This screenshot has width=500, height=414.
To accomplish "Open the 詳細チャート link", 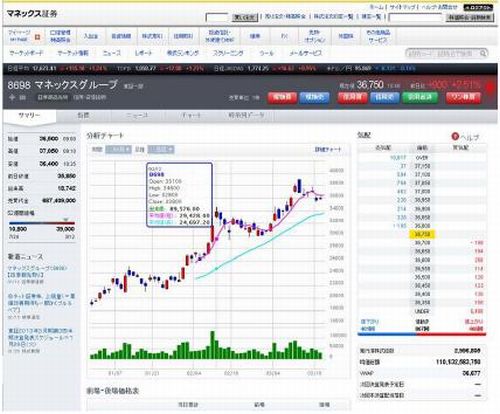I will (328, 150).
